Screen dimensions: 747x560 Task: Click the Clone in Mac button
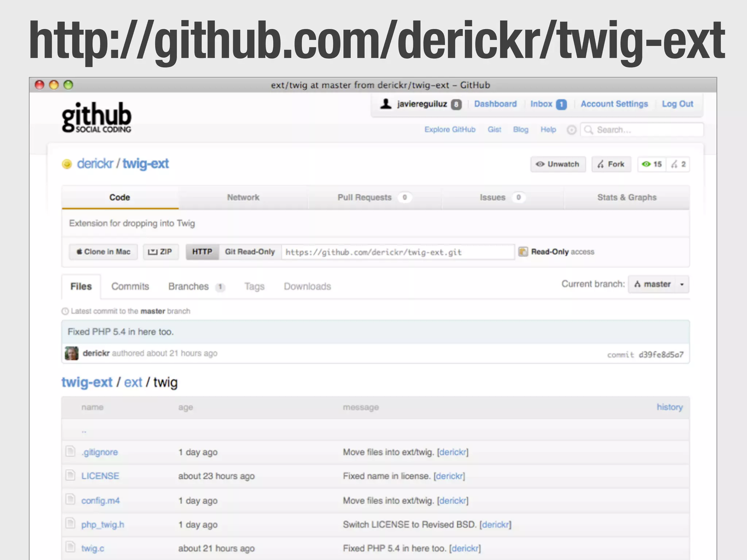tap(103, 252)
